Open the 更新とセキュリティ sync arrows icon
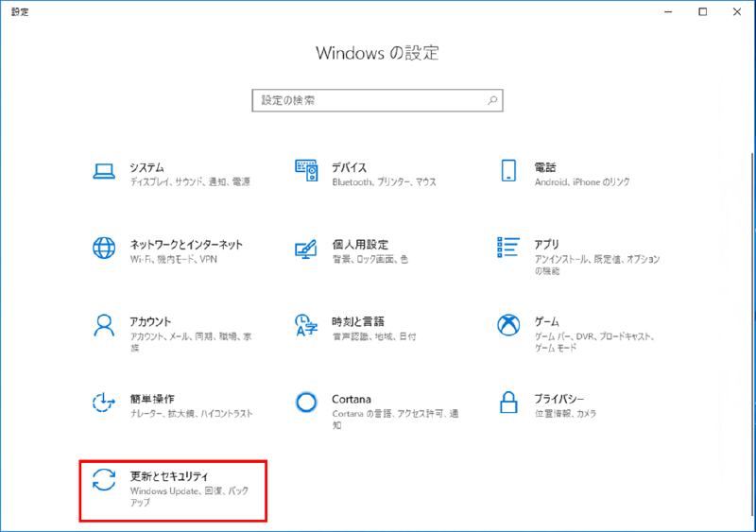756x532 pixels. tap(104, 479)
